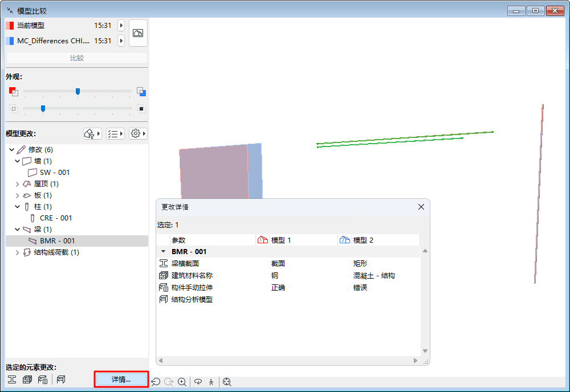Image resolution: width=570 pixels, height=392 pixels.
Task: Click the building material name row icon in details
Action: click(164, 275)
